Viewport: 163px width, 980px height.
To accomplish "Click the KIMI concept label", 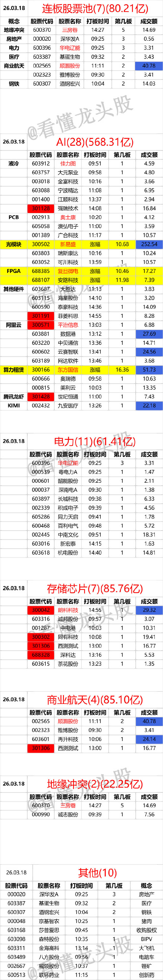I will tap(14, 405).
